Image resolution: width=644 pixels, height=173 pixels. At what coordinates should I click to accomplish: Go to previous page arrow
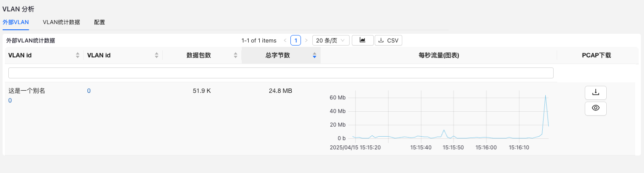285,40
